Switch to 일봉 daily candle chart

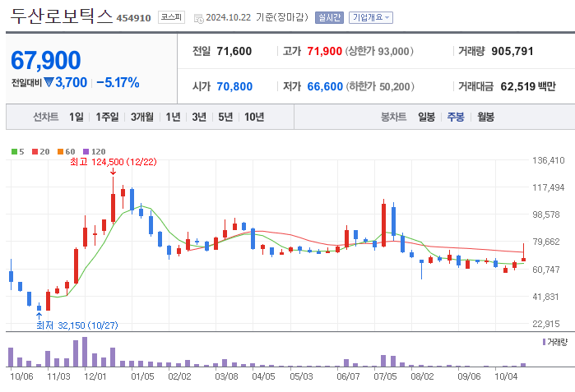pos(426,117)
